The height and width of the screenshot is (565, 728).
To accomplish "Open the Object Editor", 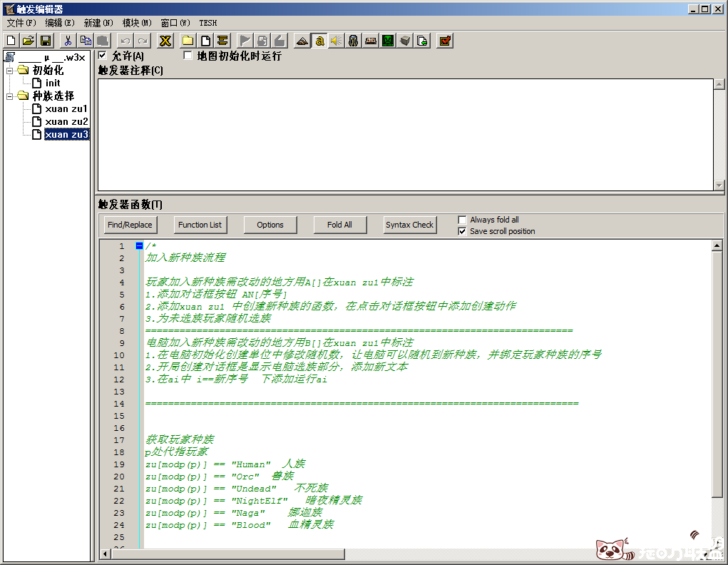I will coord(354,41).
